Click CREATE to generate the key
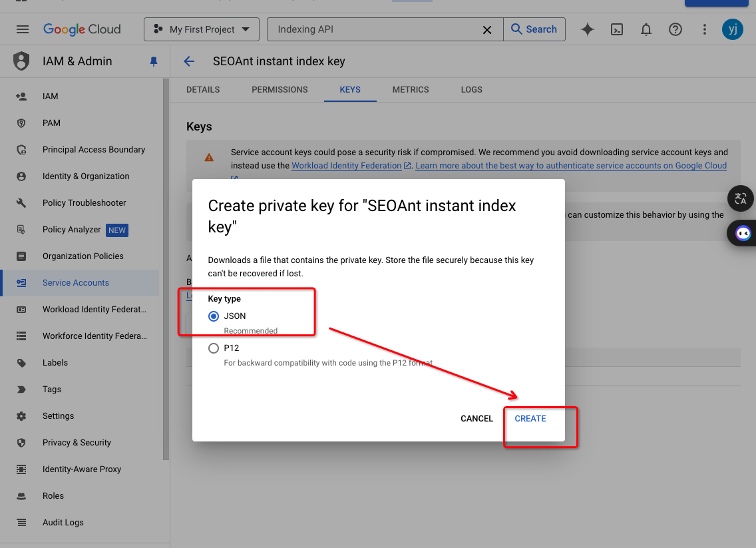The height and width of the screenshot is (548, 756). [x=530, y=419]
